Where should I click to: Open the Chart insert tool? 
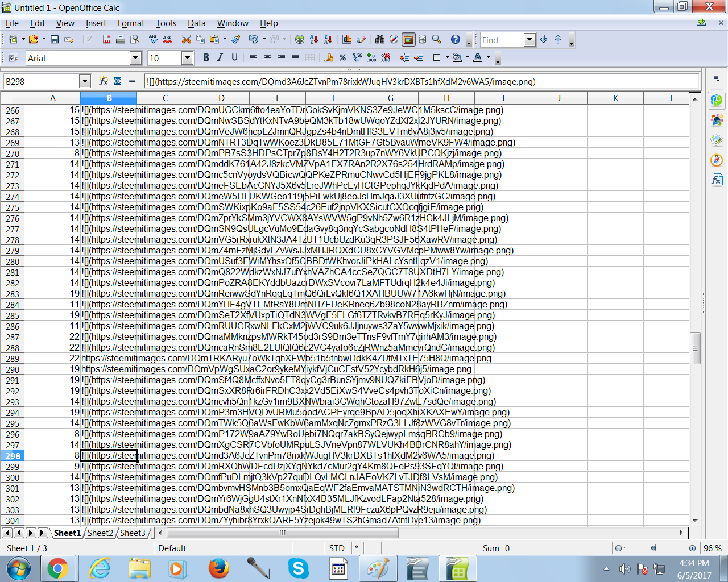(x=347, y=39)
